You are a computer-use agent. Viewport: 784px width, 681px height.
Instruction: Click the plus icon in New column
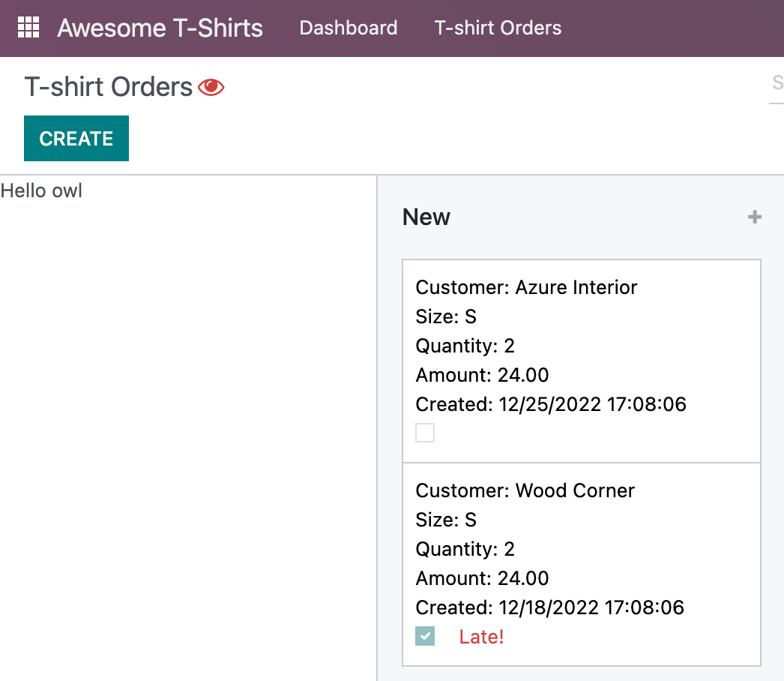(x=755, y=217)
